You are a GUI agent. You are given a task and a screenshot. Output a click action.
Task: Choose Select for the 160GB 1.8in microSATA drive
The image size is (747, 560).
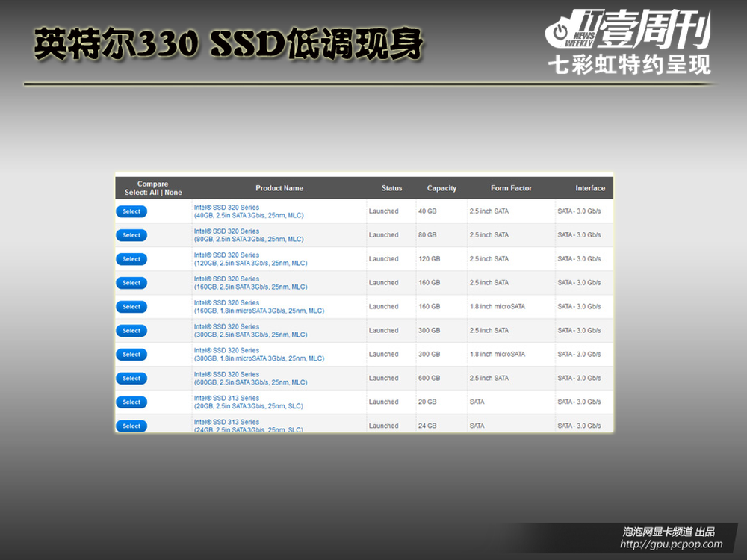131,307
